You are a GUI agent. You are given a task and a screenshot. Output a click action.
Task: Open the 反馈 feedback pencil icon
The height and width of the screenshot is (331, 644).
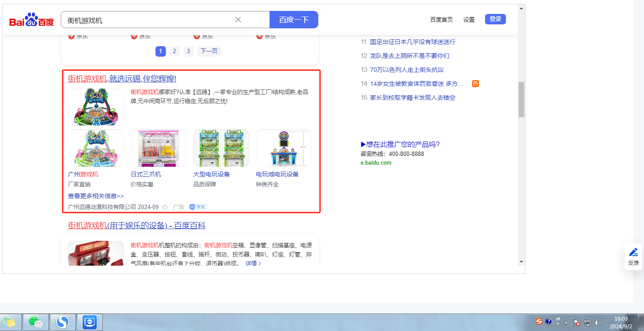tap(634, 257)
